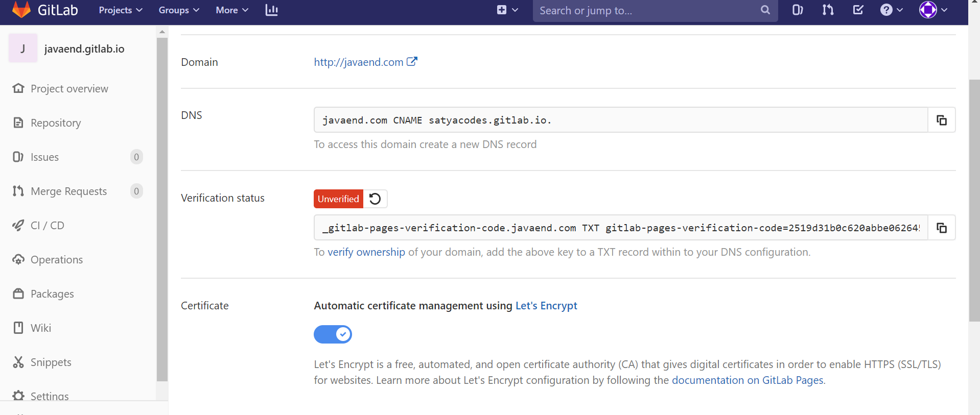This screenshot has height=415, width=980.
Task: Copy the DNS CNAME record
Action: (941, 120)
